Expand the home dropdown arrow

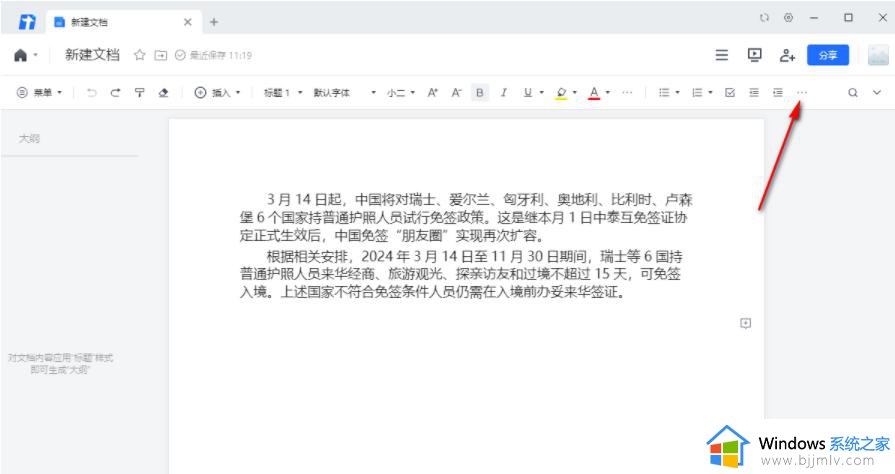click(x=35, y=55)
